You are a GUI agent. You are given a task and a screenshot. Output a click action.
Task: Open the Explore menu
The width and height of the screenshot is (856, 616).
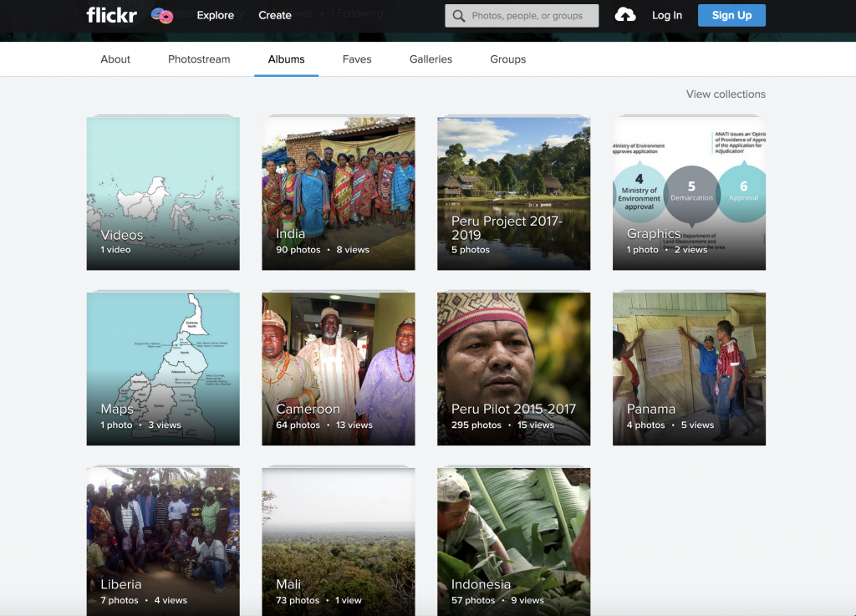215,15
